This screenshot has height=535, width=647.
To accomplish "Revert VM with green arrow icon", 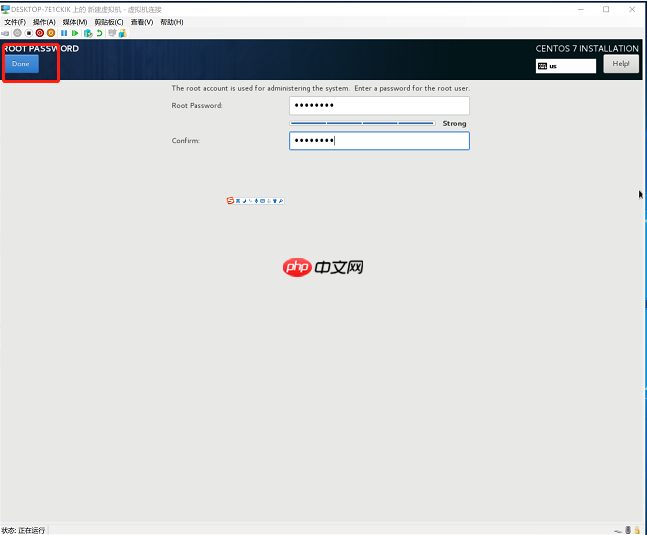I will click(x=99, y=33).
